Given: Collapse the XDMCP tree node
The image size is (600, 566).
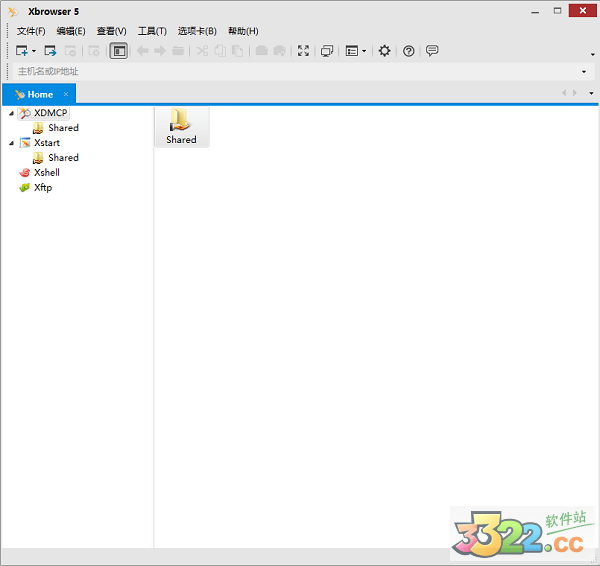Looking at the screenshot, I should tap(11, 113).
